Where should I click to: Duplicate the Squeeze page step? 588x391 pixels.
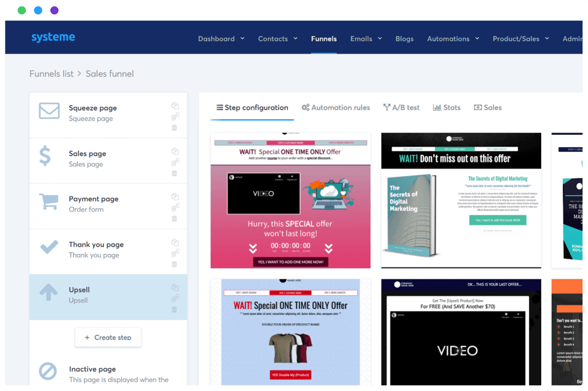point(175,106)
